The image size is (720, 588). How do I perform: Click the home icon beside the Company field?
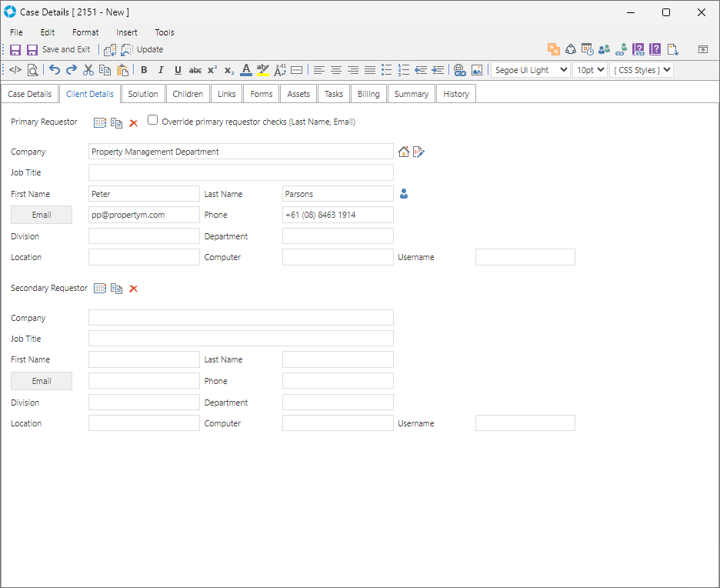404,152
